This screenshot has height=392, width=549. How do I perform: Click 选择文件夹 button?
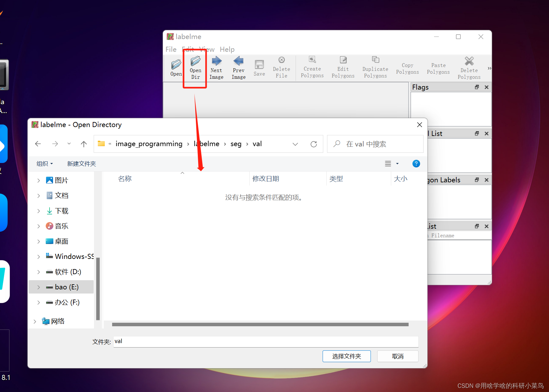pos(346,356)
